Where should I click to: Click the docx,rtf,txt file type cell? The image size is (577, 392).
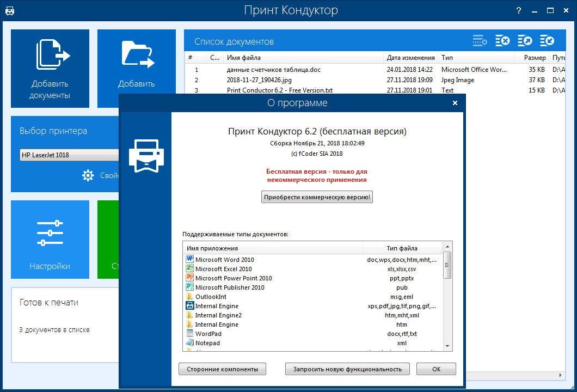[x=402, y=334]
